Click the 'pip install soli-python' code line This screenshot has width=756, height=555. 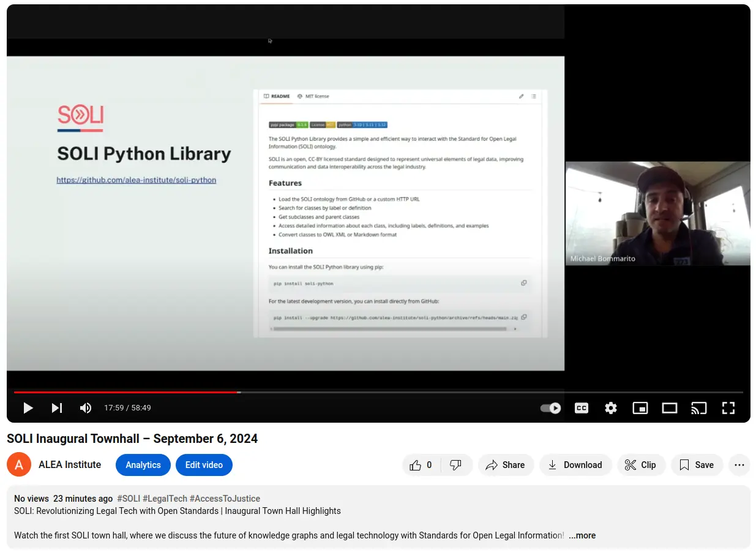[x=304, y=284]
